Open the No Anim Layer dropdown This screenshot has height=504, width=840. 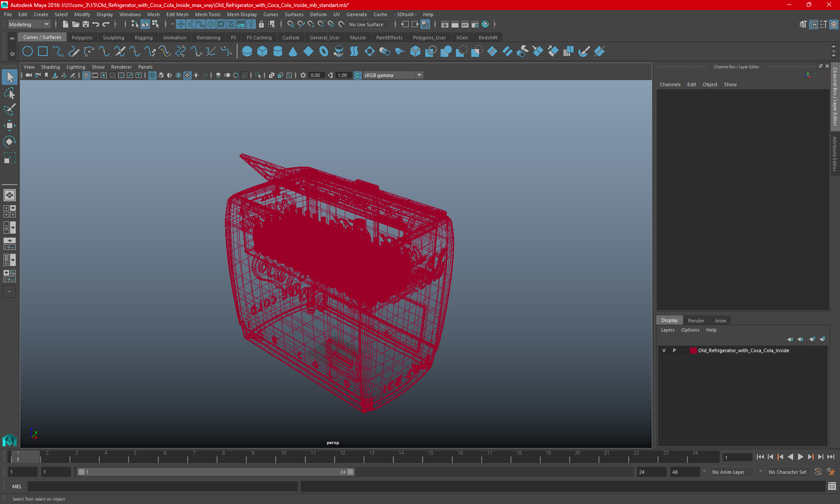point(732,472)
